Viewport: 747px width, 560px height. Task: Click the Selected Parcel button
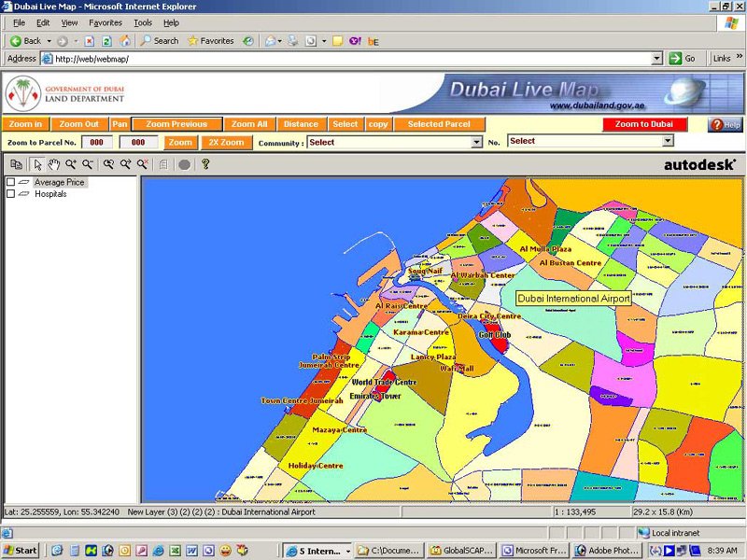(x=439, y=124)
